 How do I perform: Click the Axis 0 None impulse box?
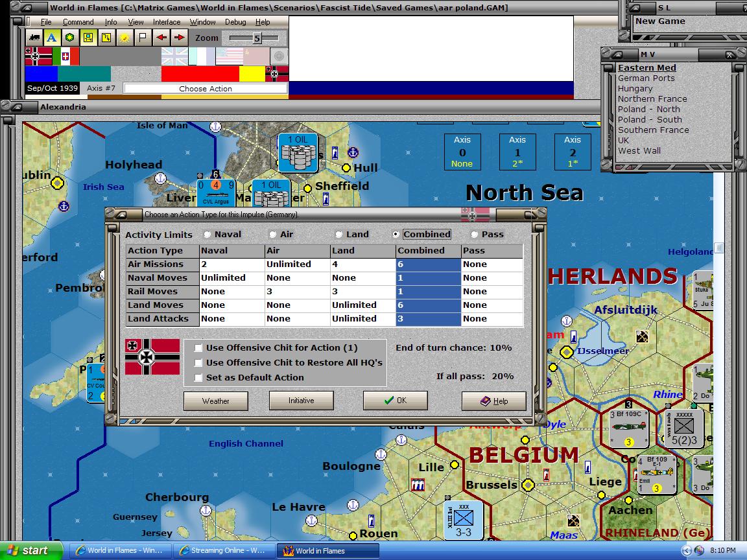click(x=462, y=152)
